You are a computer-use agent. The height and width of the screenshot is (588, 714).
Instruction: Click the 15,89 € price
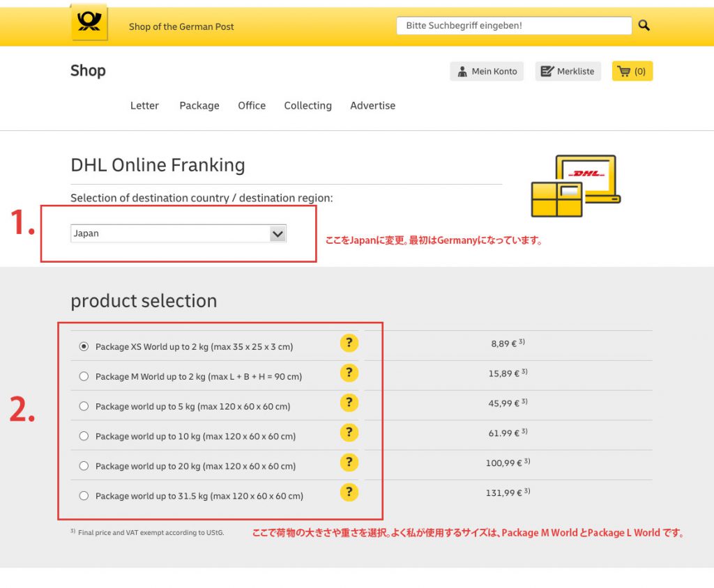coord(508,373)
